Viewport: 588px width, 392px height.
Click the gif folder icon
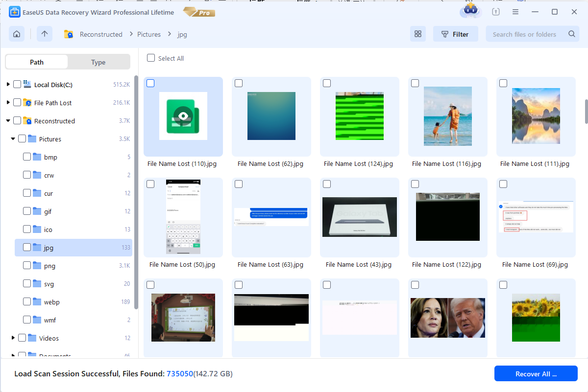[37, 211]
